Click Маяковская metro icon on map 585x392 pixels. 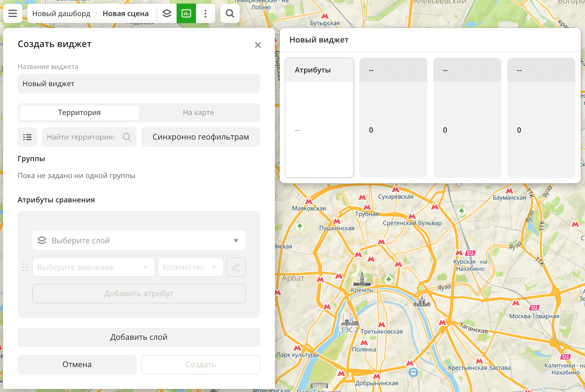point(309,201)
